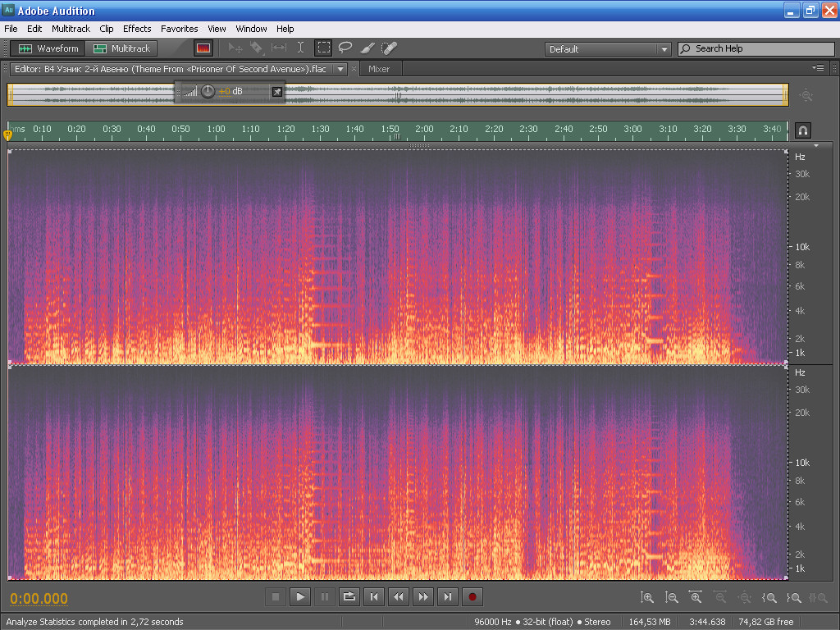Switch to Multitrack view

click(x=122, y=48)
